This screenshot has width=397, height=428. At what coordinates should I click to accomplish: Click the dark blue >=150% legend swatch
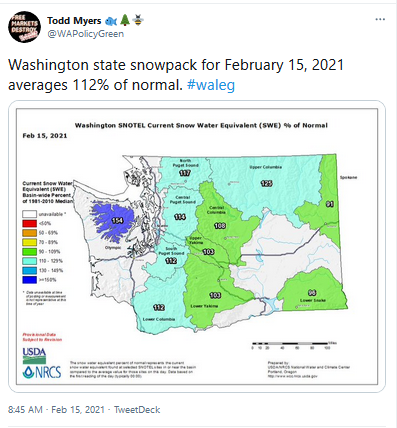coord(29,280)
